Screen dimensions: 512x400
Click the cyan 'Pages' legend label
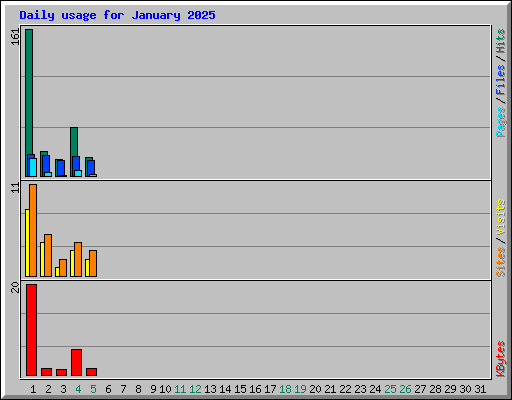(x=501, y=122)
